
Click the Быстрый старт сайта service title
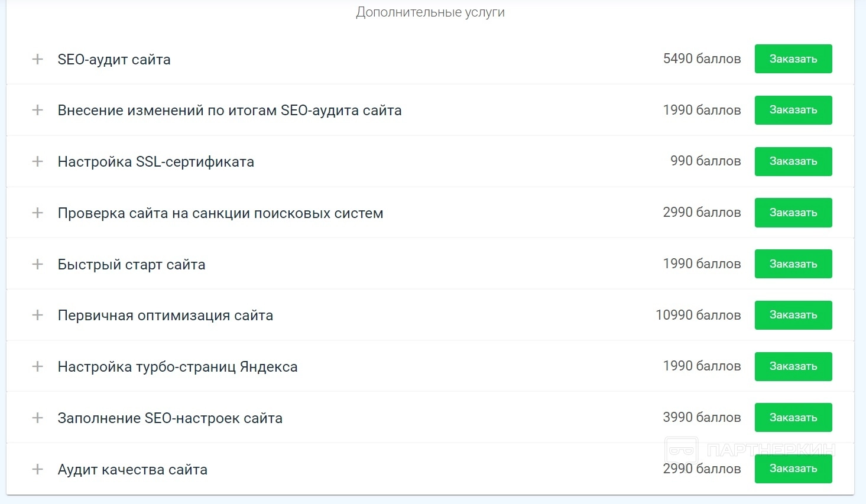point(131,265)
